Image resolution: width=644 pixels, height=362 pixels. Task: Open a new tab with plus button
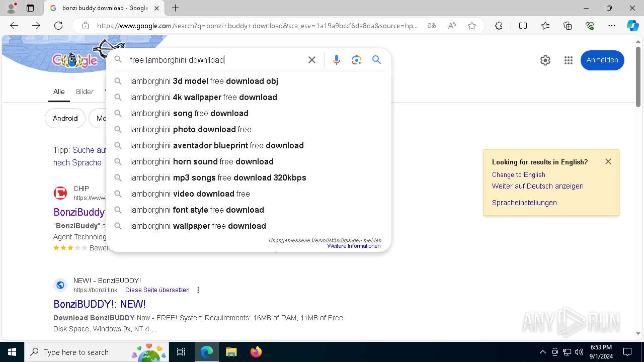point(175,8)
